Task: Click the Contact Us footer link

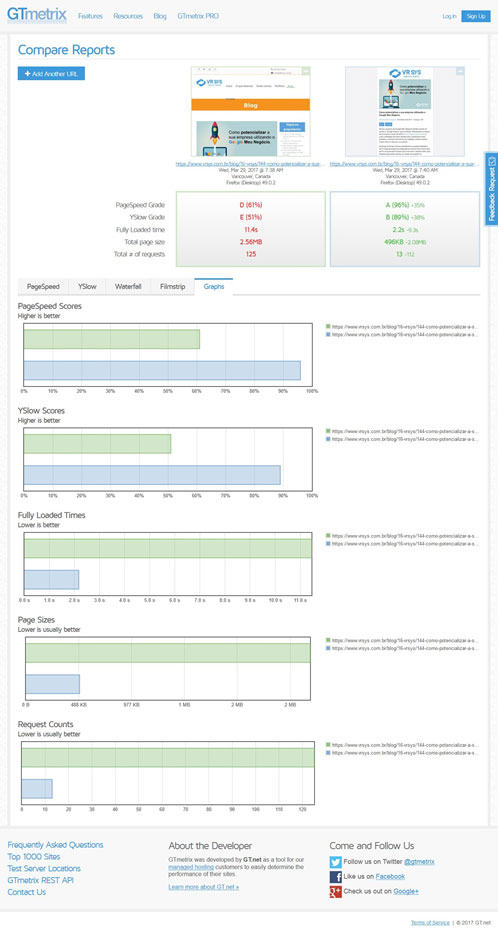Action: (27, 892)
